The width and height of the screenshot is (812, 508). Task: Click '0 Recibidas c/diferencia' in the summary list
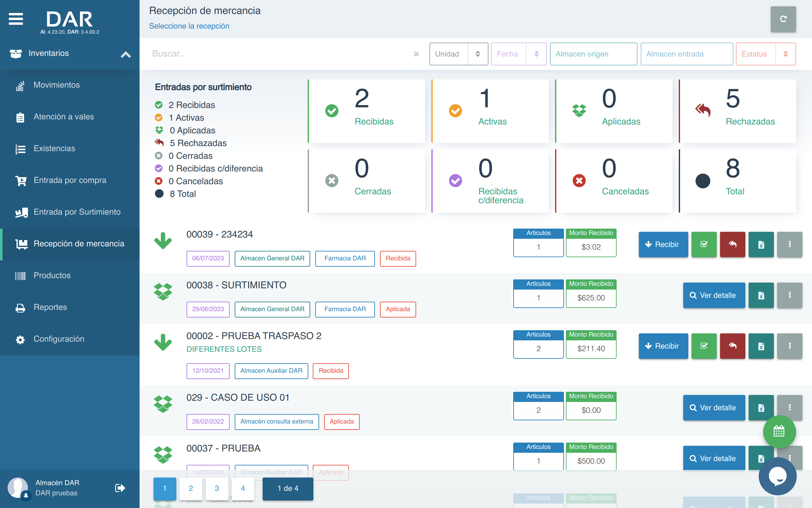click(x=215, y=168)
